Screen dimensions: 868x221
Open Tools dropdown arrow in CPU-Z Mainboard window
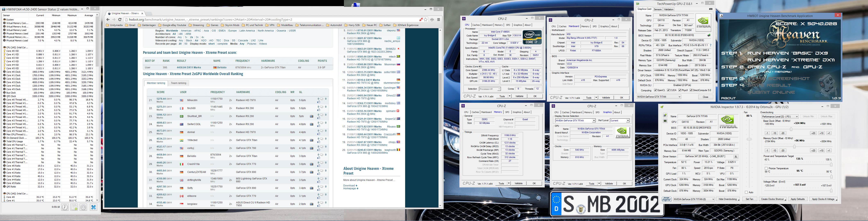(596, 98)
